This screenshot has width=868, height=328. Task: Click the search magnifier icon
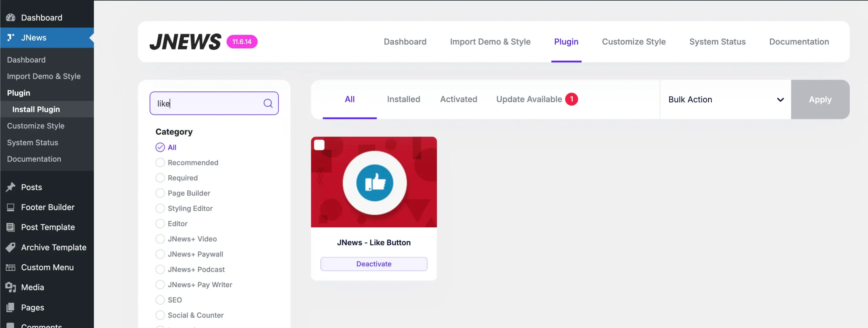coord(268,103)
